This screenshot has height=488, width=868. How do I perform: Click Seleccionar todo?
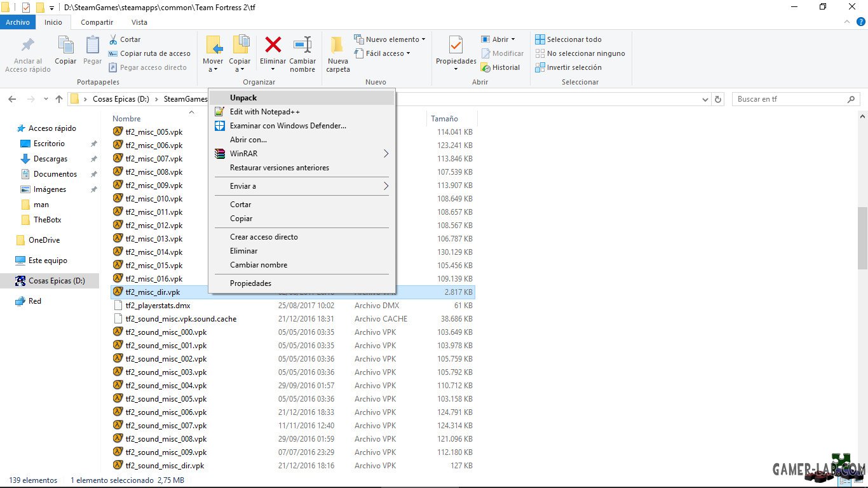click(x=568, y=39)
